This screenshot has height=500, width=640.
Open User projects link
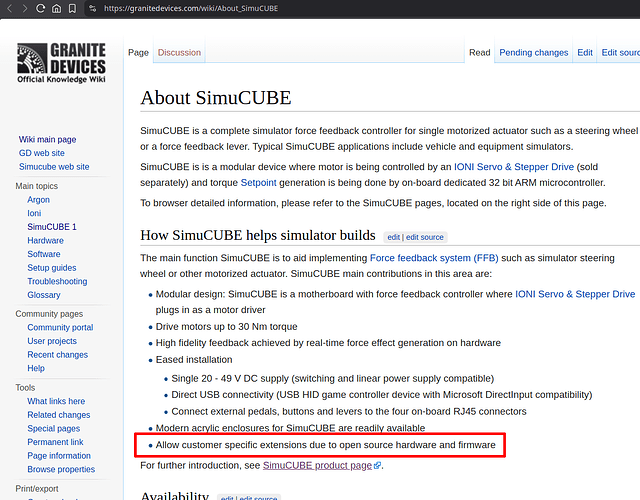click(52, 341)
